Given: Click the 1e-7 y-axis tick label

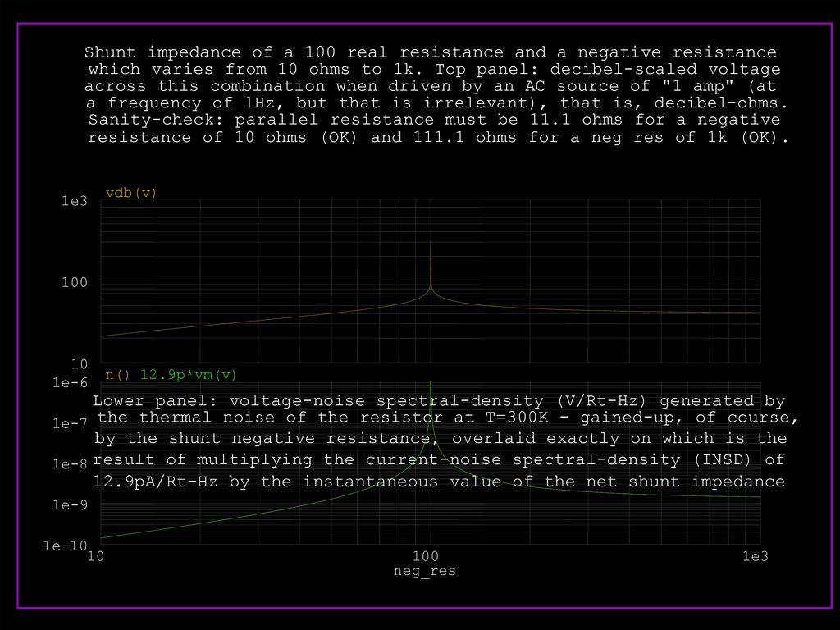Looking at the screenshot, I should pyautogui.click(x=71, y=424).
